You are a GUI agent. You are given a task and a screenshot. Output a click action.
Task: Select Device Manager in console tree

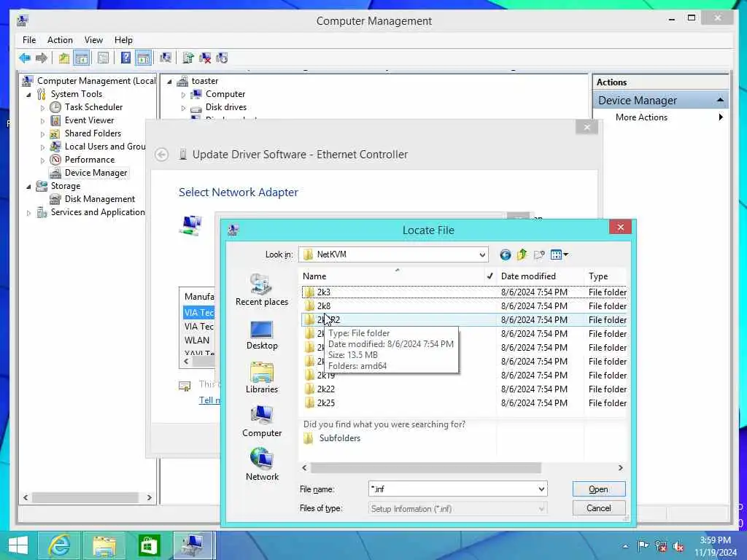coord(96,173)
